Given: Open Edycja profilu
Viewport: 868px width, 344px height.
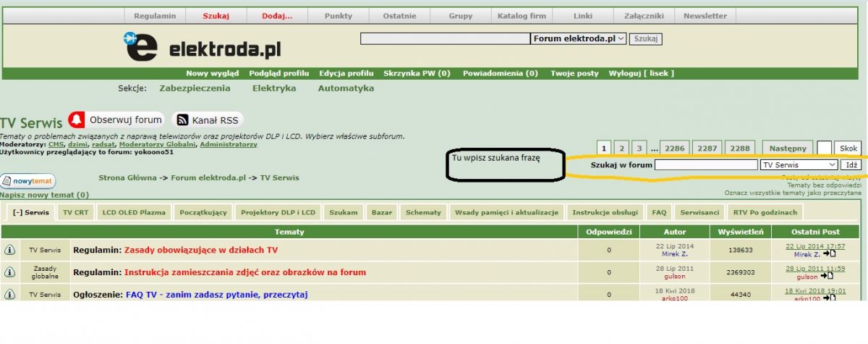Looking at the screenshot, I should coord(346,73).
